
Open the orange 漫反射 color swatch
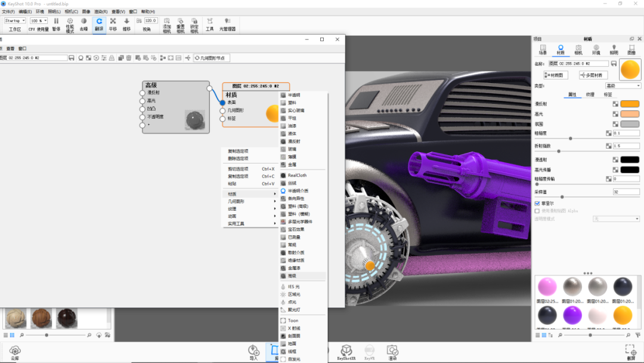click(630, 104)
